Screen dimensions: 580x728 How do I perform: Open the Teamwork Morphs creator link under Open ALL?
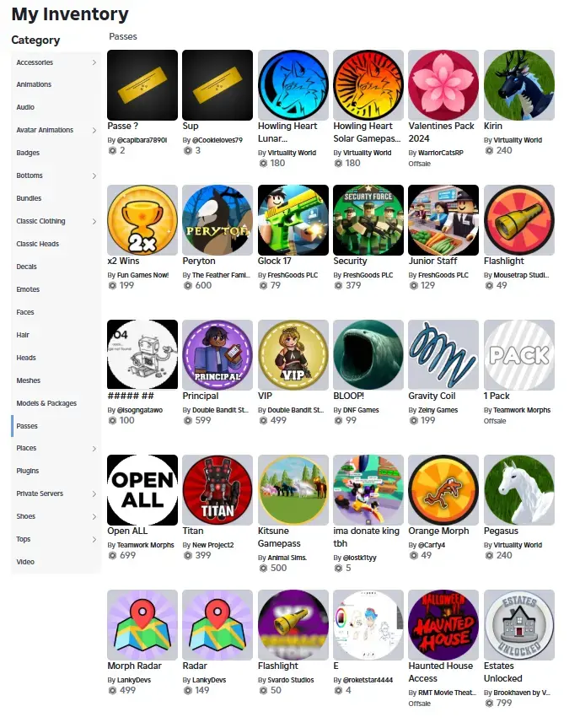click(145, 545)
